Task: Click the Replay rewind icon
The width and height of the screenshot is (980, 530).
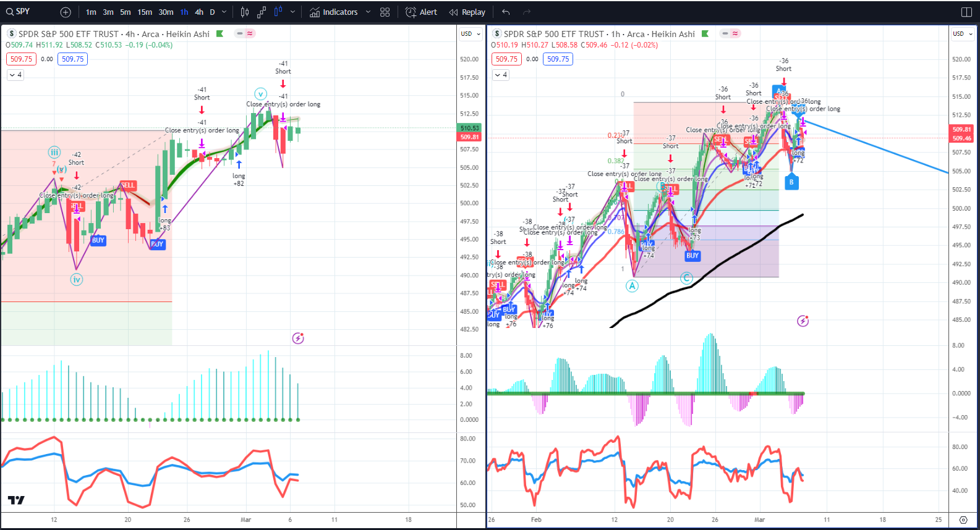Action: point(454,12)
